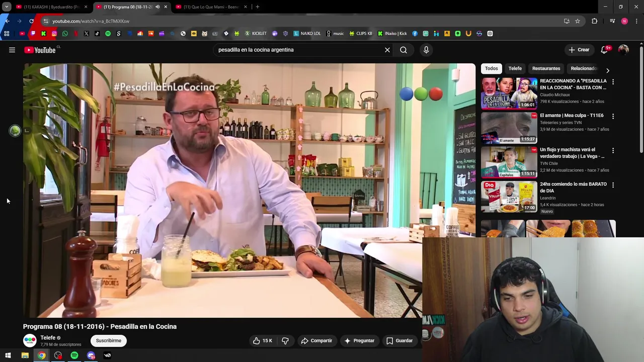
Task: Open File Explorer from the taskbar
Action: (x=25, y=355)
